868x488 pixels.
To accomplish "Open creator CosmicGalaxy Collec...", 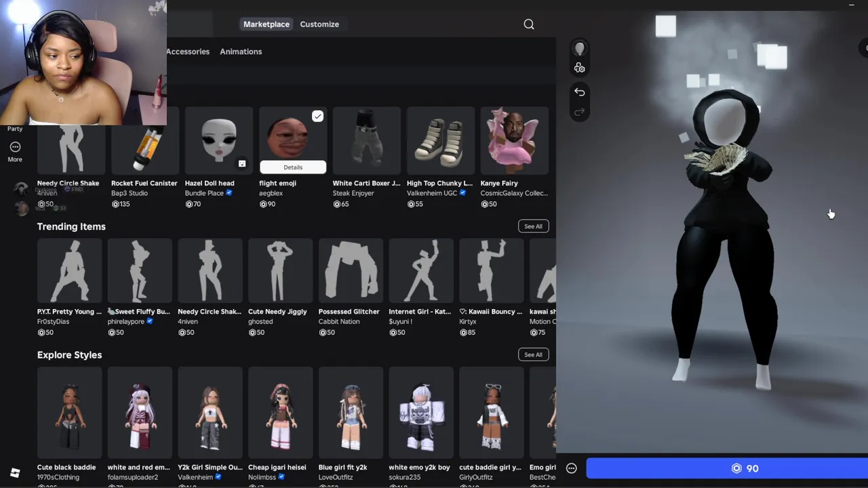I will 514,193.
